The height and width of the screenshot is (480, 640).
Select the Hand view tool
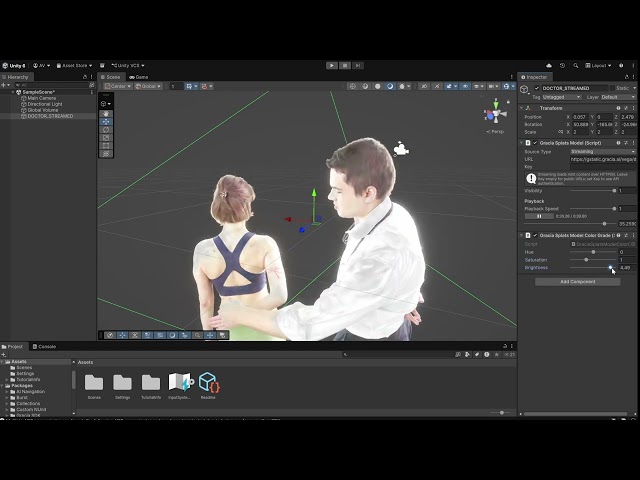tap(106, 113)
